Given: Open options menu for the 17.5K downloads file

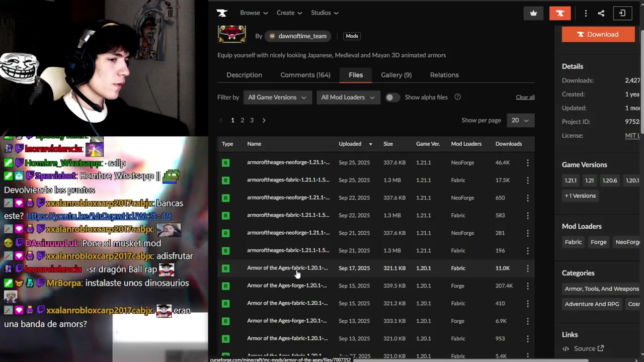Looking at the screenshot, I should pyautogui.click(x=527, y=180).
